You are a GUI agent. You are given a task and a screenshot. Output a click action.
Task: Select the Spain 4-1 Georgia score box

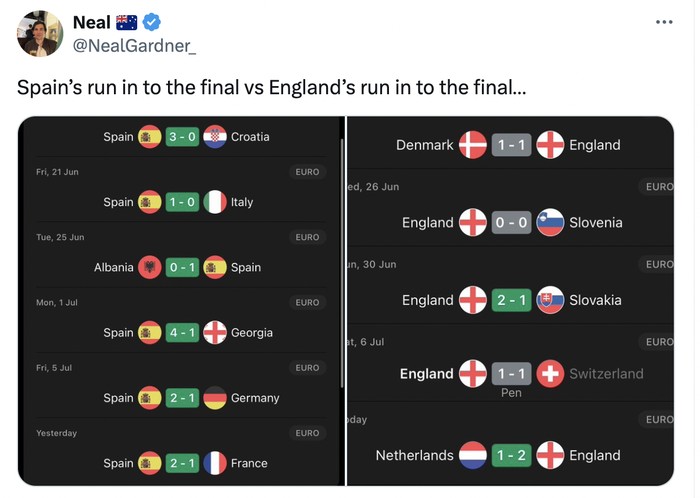click(182, 332)
